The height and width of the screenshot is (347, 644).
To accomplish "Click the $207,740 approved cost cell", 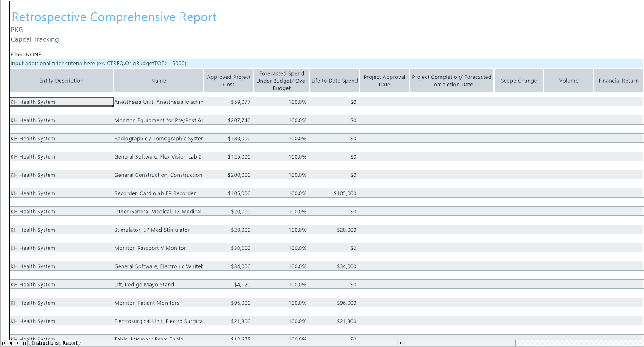I will 239,120.
